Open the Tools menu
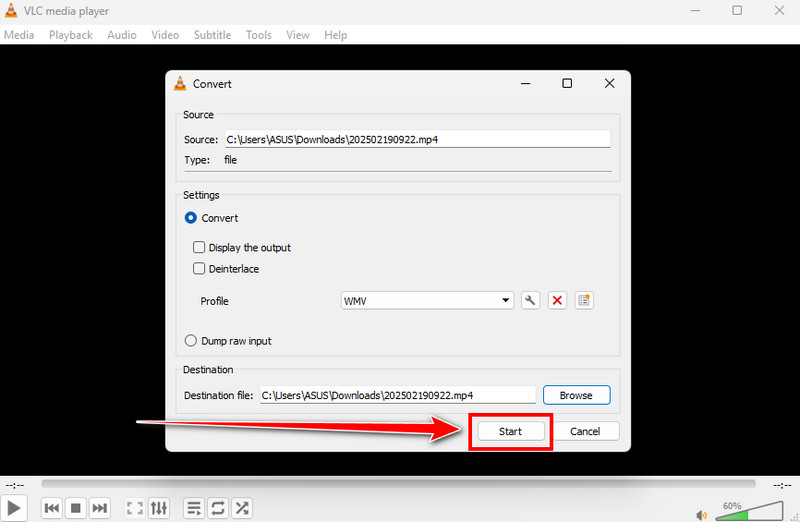The height and width of the screenshot is (522, 800). 258,35
